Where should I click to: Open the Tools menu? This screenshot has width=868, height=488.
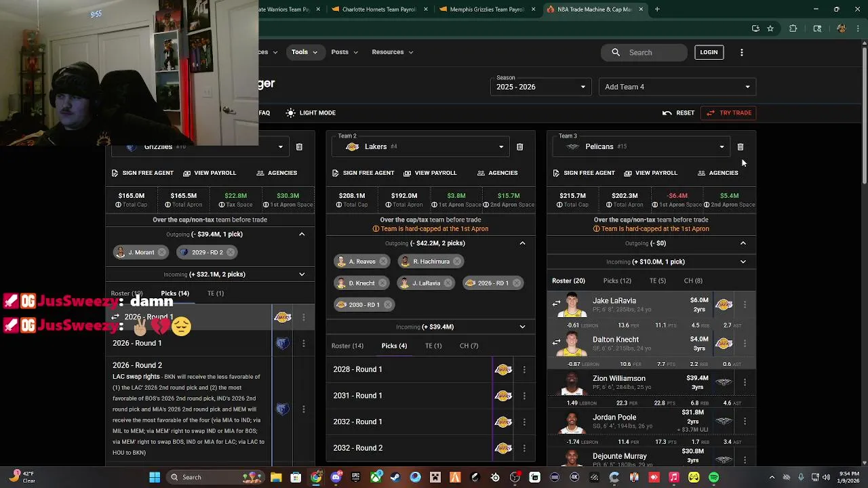(304, 52)
